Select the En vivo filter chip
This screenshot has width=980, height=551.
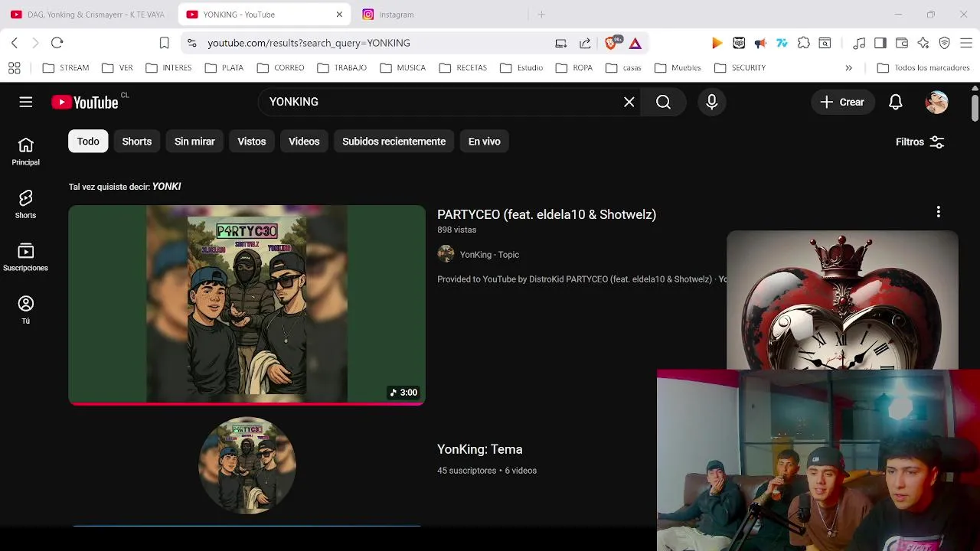[485, 142]
